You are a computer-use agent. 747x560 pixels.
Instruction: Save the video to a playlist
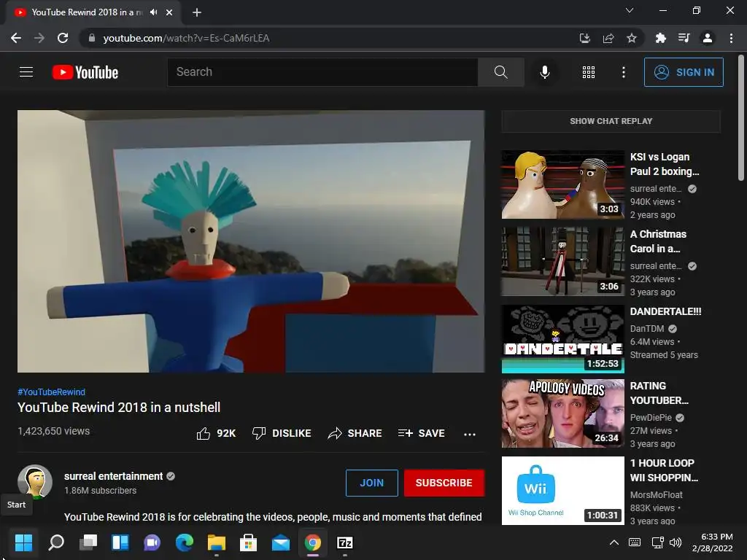click(x=422, y=433)
